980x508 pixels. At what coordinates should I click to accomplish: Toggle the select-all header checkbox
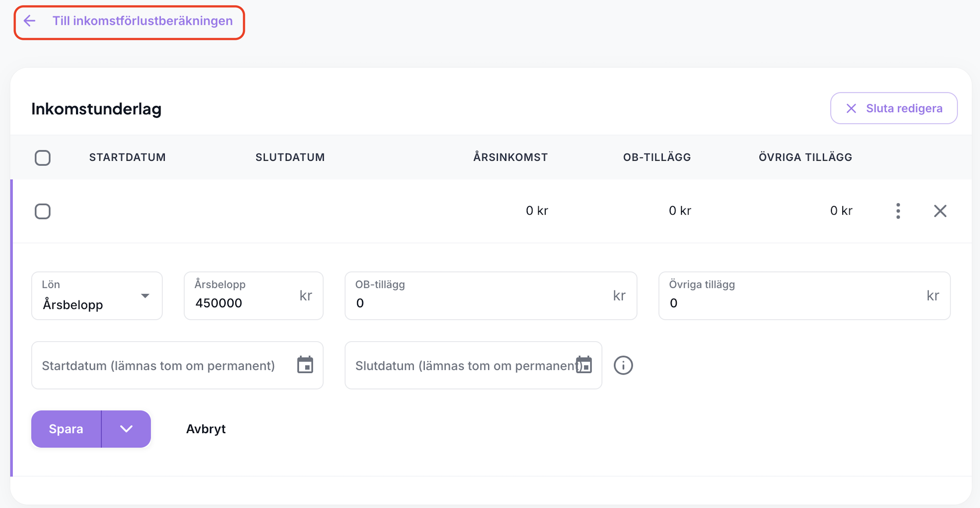coord(43,158)
